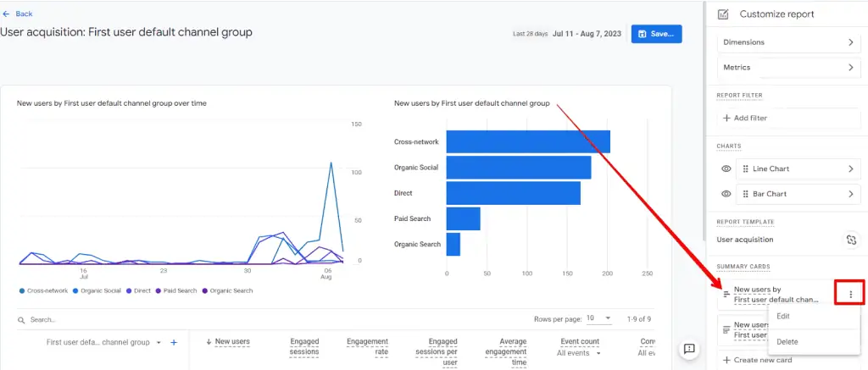Click the Save report button
This screenshot has height=370, width=868.
[656, 34]
